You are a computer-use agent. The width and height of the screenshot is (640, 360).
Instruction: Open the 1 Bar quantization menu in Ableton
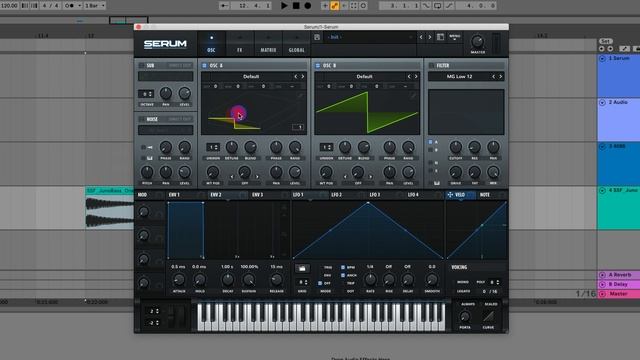click(95, 6)
